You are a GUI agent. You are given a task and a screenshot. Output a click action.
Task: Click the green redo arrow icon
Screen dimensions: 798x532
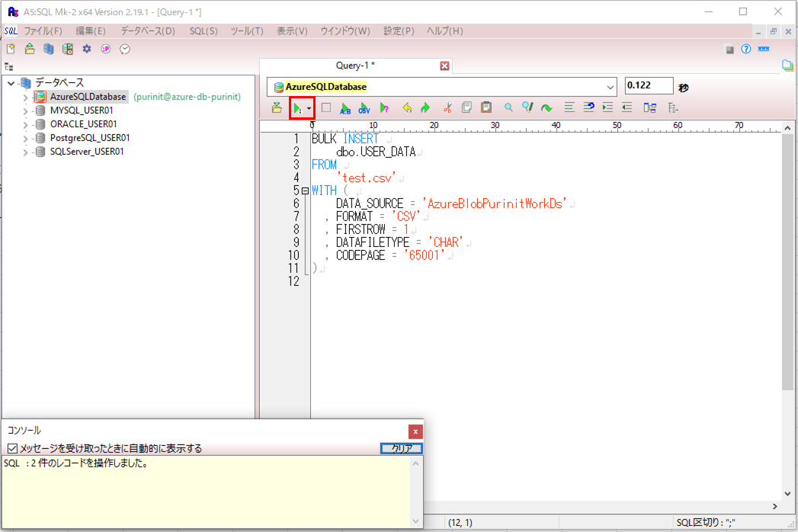[425, 107]
